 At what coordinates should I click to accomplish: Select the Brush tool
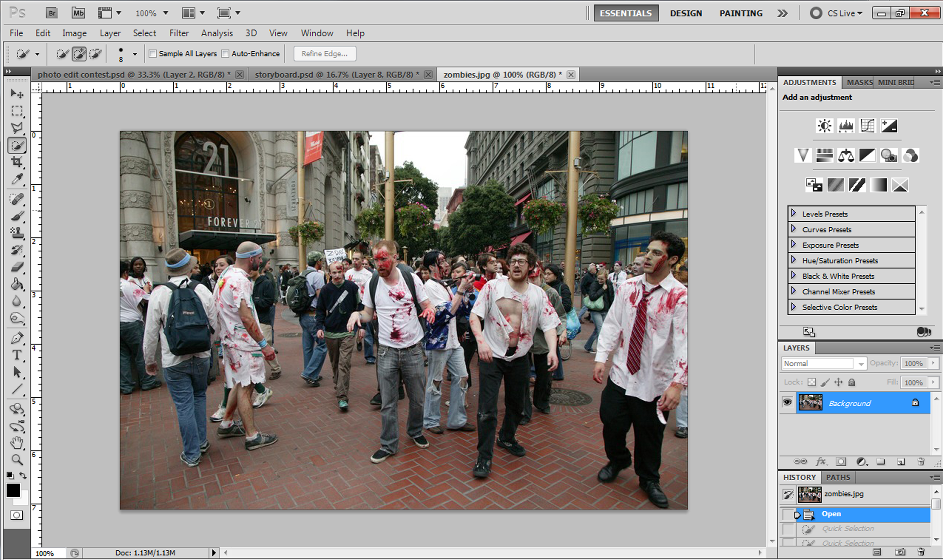point(17,216)
